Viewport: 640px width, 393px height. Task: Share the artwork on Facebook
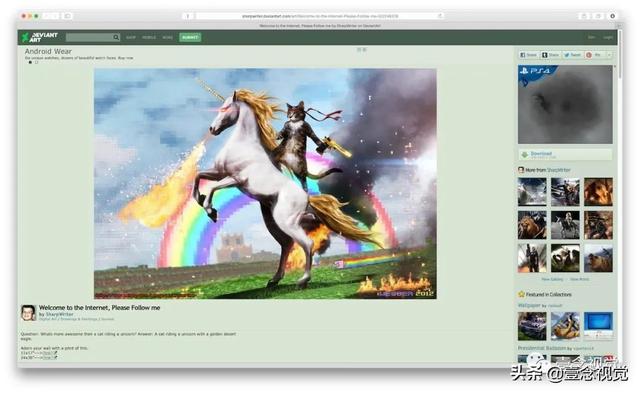click(529, 55)
